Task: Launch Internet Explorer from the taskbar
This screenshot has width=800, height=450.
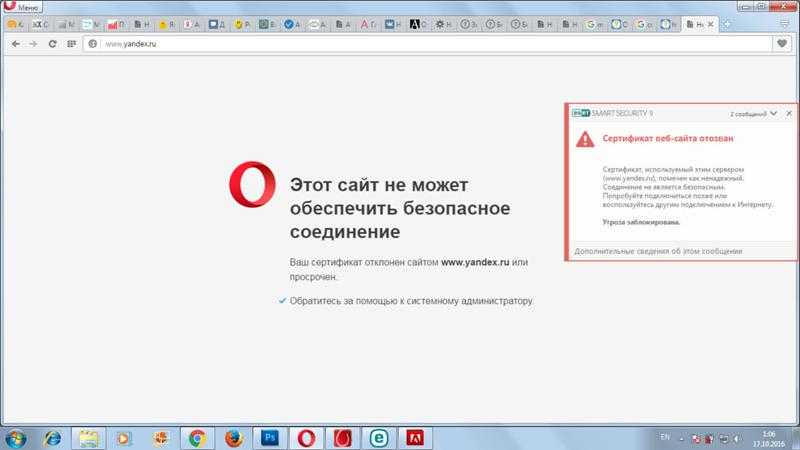Action: click(52, 438)
